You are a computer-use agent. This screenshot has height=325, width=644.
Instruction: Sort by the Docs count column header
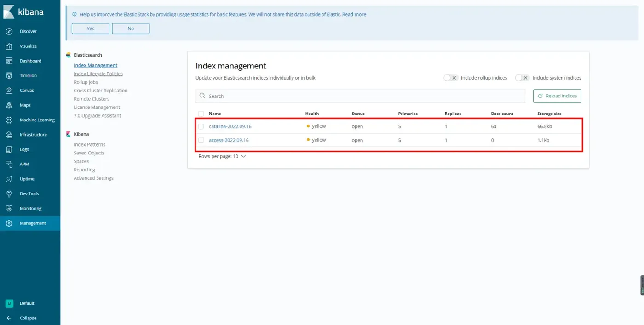click(502, 114)
